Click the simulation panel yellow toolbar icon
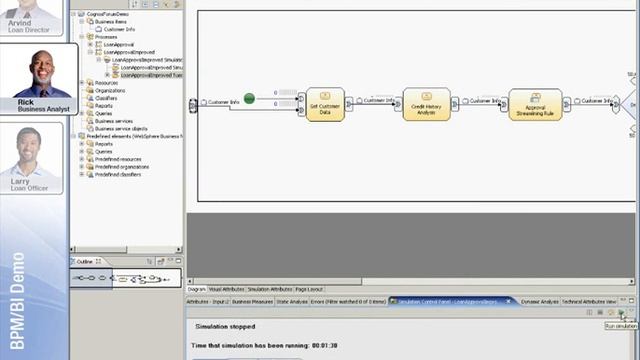 [x=611, y=313]
